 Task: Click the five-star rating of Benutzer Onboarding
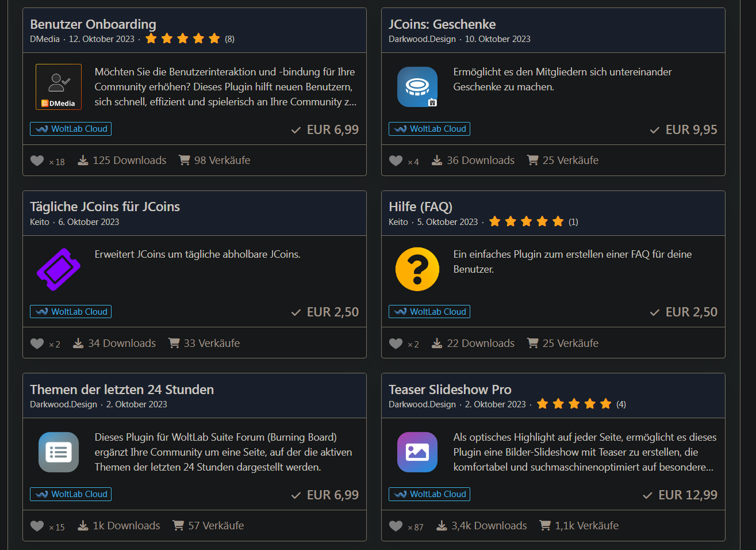pos(182,39)
